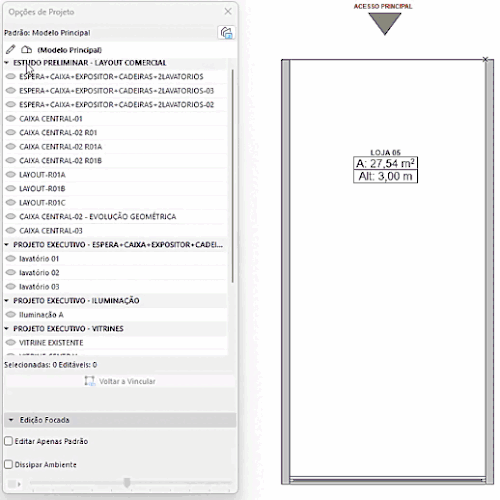
Task: Collapse ESTUDO PRELIMINAR - LAYOUT COMERCIAL group
Action: pos(7,63)
